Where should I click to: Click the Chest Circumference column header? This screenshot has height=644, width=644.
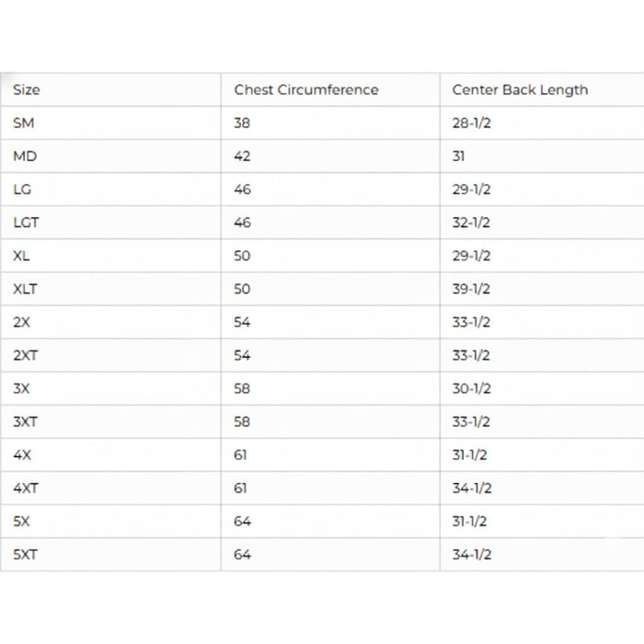point(305,90)
